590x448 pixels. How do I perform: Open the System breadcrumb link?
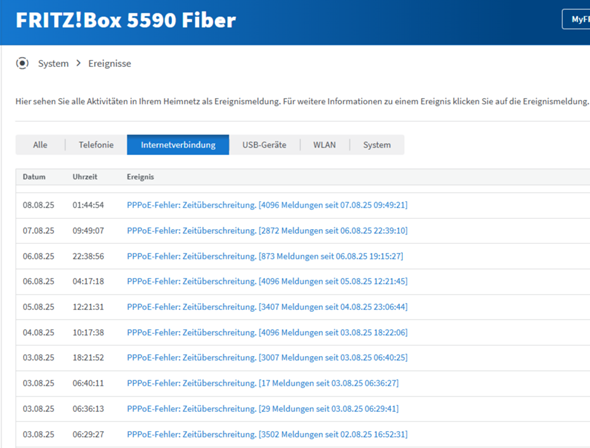(53, 64)
